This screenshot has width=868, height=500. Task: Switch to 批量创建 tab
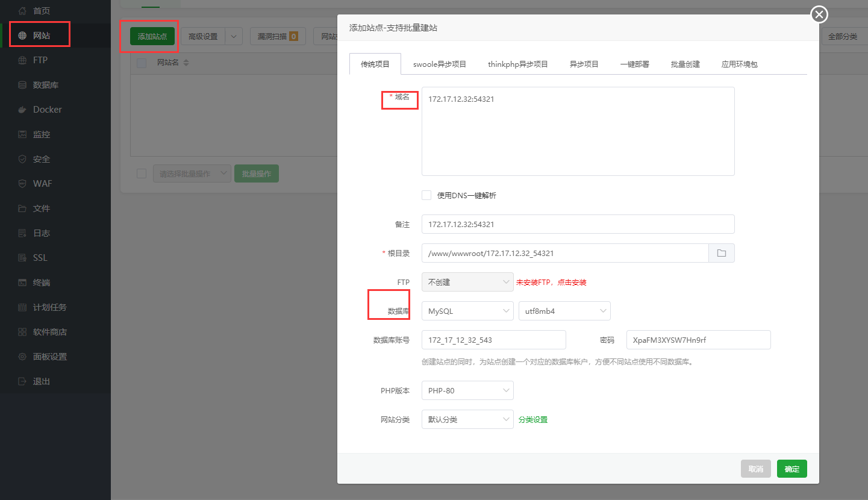[x=685, y=64]
